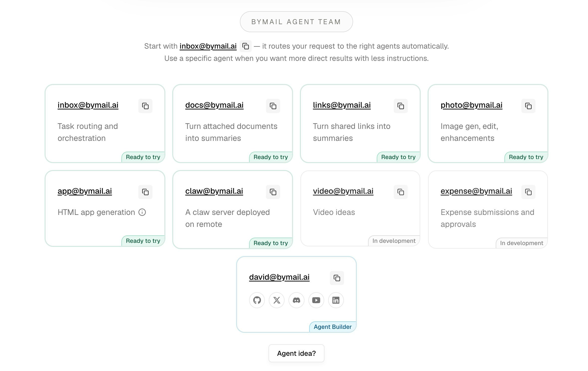This screenshot has height=371, width=588.
Task: Copy links@bymail.ai via its copy icon
Action: pos(401,106)
